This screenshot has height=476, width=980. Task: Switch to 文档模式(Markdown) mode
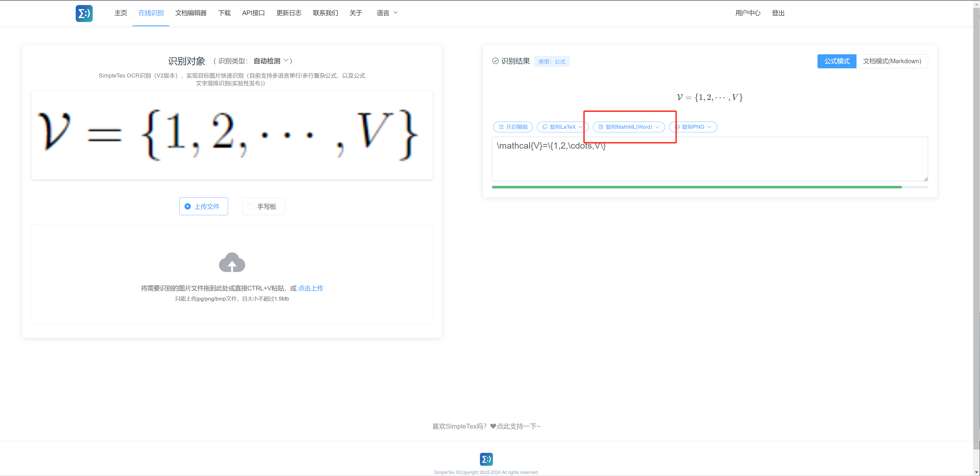click(x=892, y=61)
